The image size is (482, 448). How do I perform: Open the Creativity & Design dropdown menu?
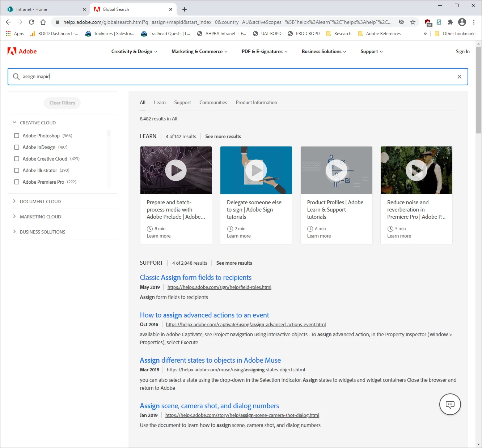click(134, 51)
